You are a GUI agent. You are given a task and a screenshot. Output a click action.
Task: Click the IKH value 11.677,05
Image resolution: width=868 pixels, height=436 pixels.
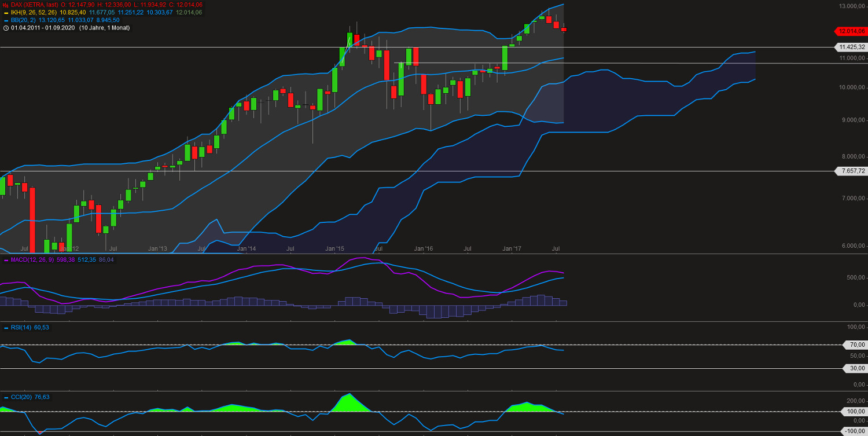(101, 12)
